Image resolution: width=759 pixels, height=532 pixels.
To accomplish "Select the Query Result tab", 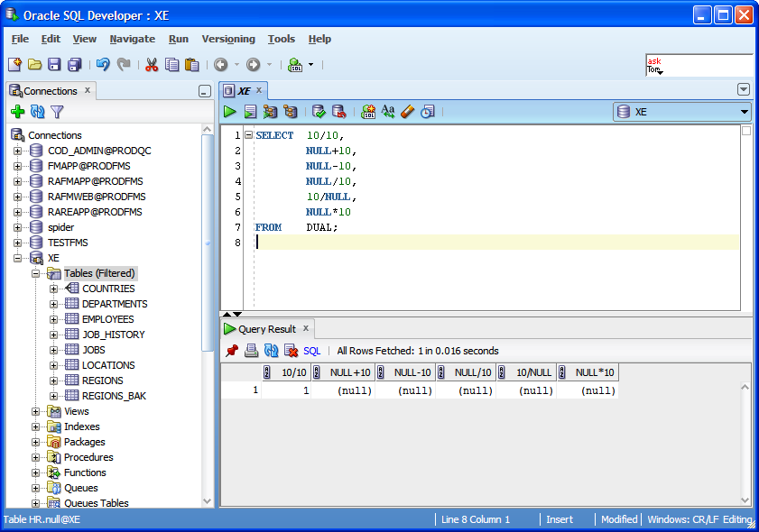I will tap(266, 329).
